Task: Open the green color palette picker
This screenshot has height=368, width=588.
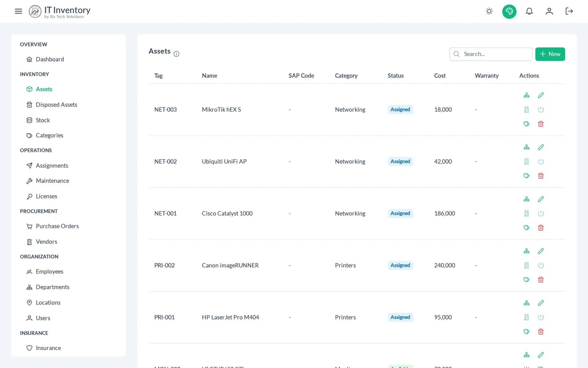Action: 509,11
